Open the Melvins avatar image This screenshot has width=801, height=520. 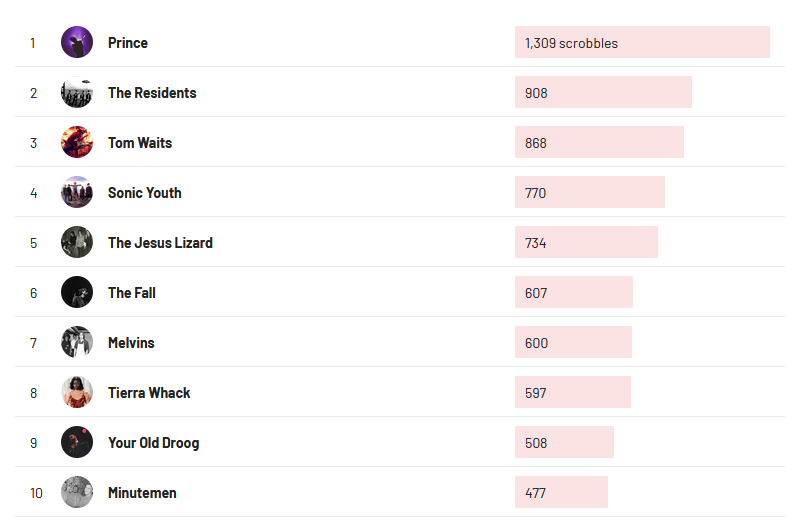pos(77,342)
